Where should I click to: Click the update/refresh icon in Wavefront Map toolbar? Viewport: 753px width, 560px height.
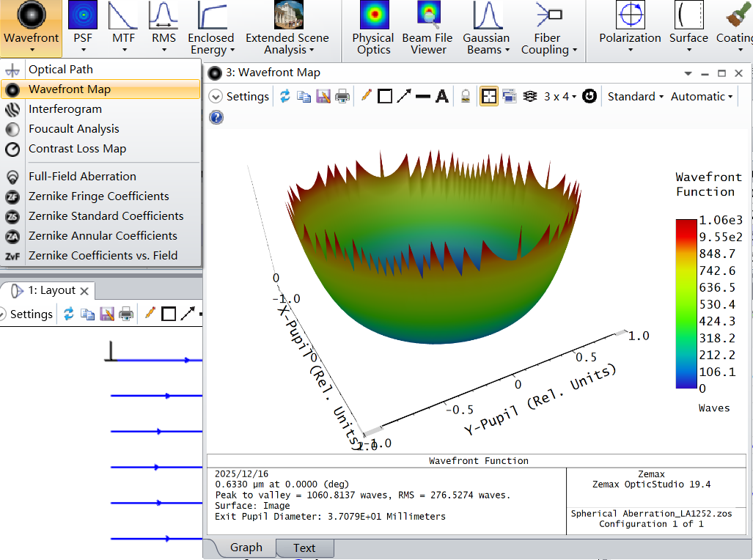pos(285,96)
